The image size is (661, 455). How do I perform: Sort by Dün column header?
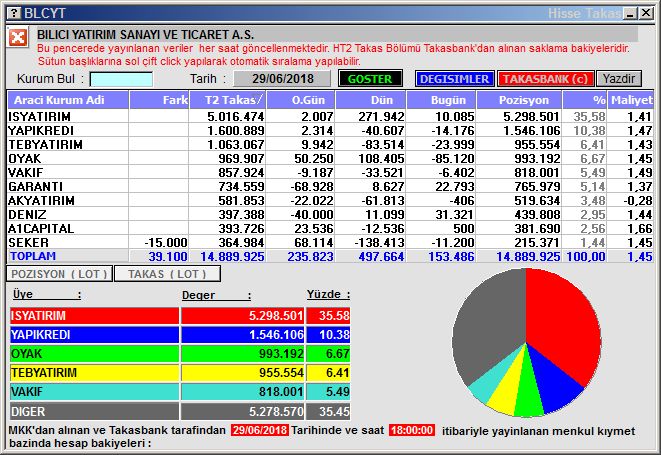coord(371,100)
